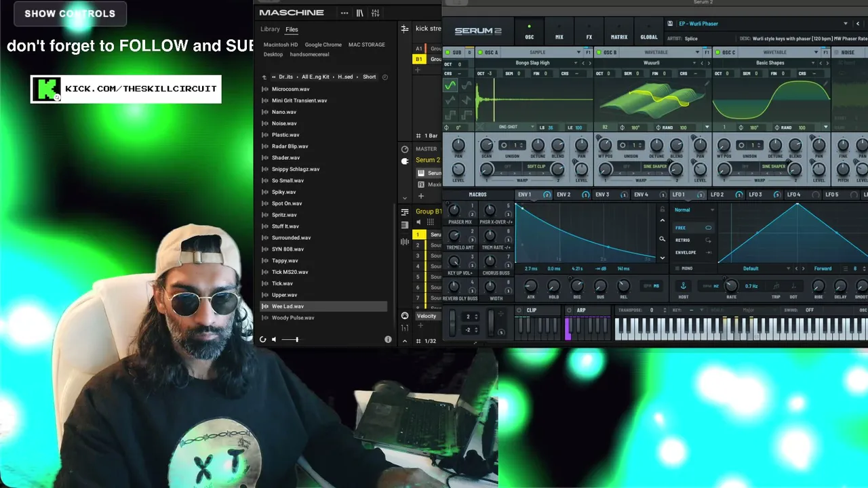Viewport: 868px width, 488px height.
Task: Open the Basic Shapes wavetable dropdown
Action: [x=812, y=63]
